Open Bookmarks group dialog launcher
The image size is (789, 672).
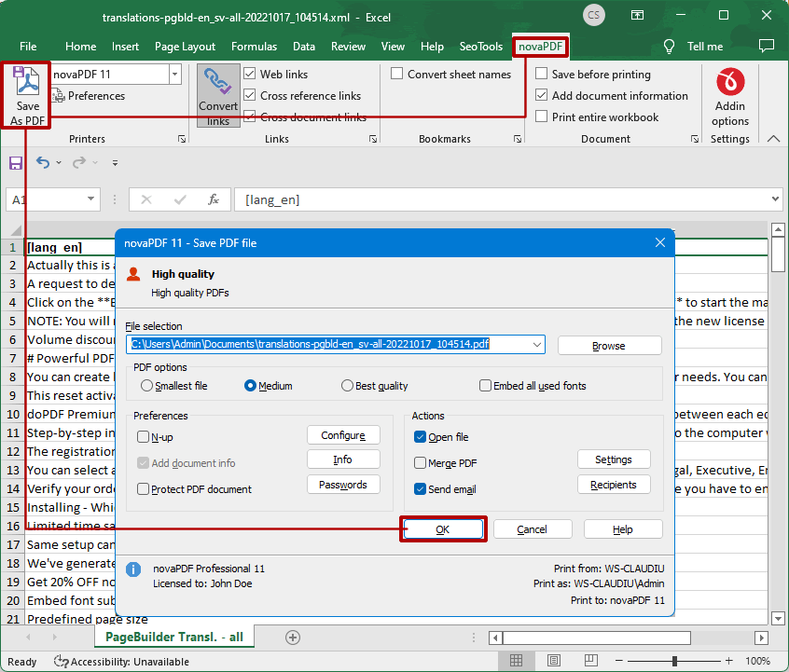pyautogui.click(x=518, y=139)
